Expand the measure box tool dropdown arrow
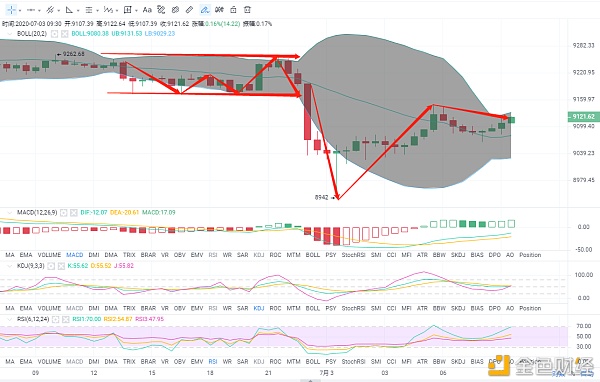Screen dimensions: 600x382 (136, 10)
